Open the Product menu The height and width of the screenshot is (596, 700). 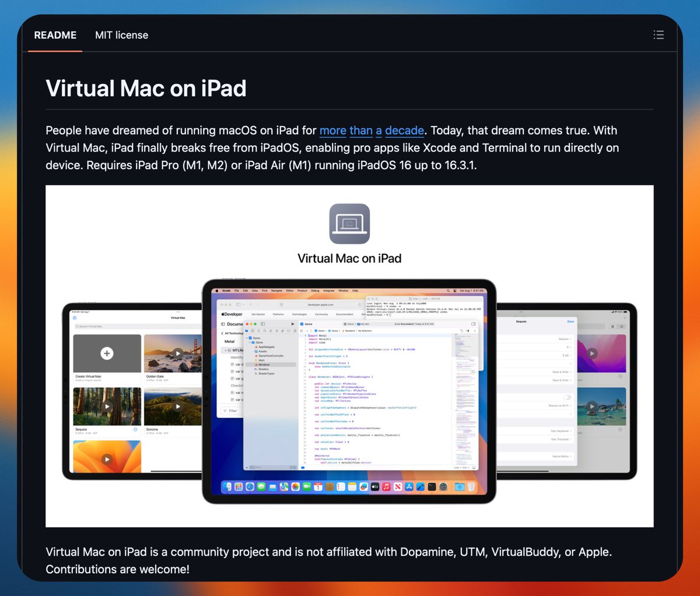click(302, 290)
